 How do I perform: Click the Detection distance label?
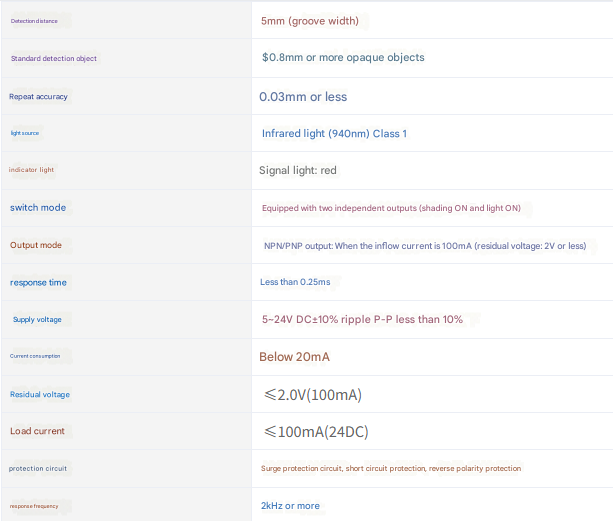pos(34,21)
